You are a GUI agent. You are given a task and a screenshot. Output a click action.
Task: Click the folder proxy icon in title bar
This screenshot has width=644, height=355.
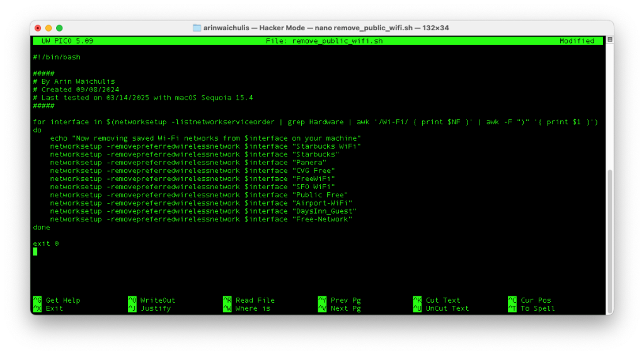[x=197, y=28]
